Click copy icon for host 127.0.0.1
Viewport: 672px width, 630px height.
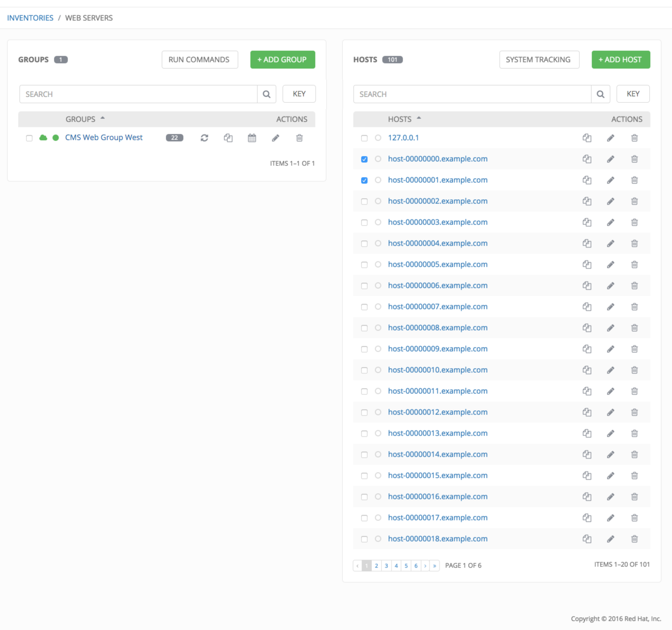587,138
